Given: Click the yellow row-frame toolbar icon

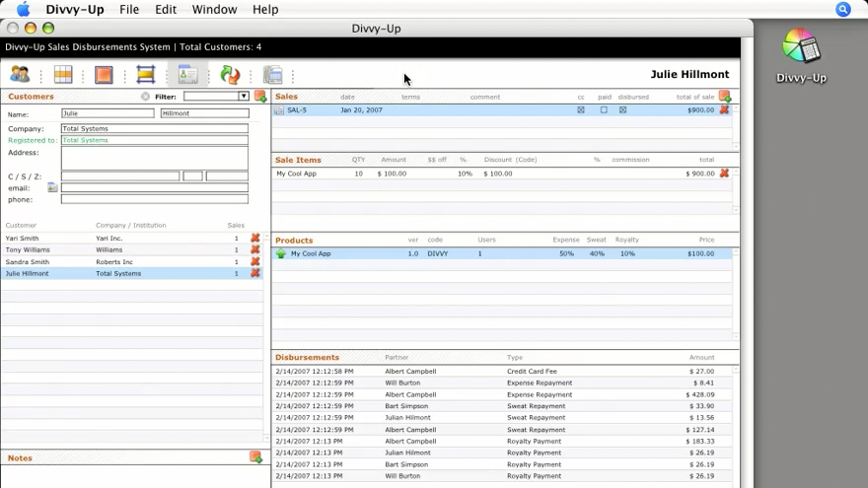Looking at the screenshot, I should [146, 74].
